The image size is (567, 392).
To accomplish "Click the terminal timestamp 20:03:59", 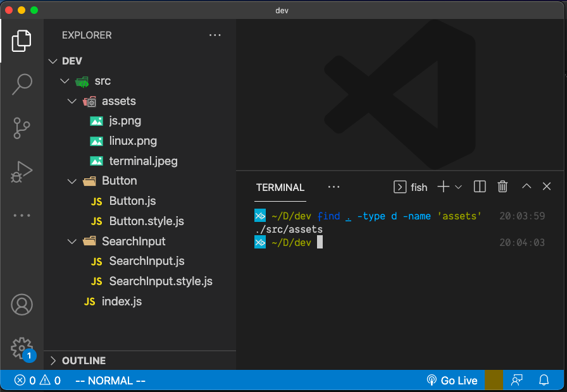I will 522,216.
